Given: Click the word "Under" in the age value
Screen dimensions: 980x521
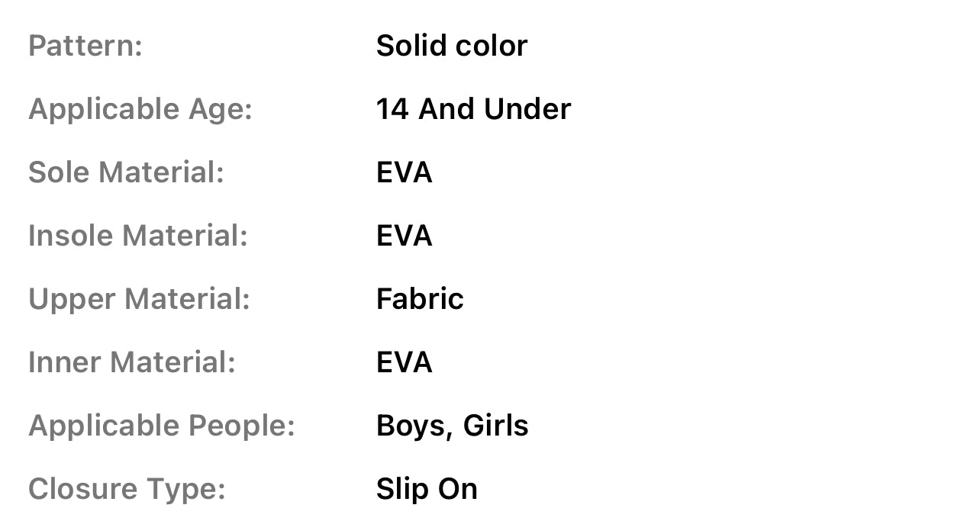Looking at the screenshot, I should (527, 109).
